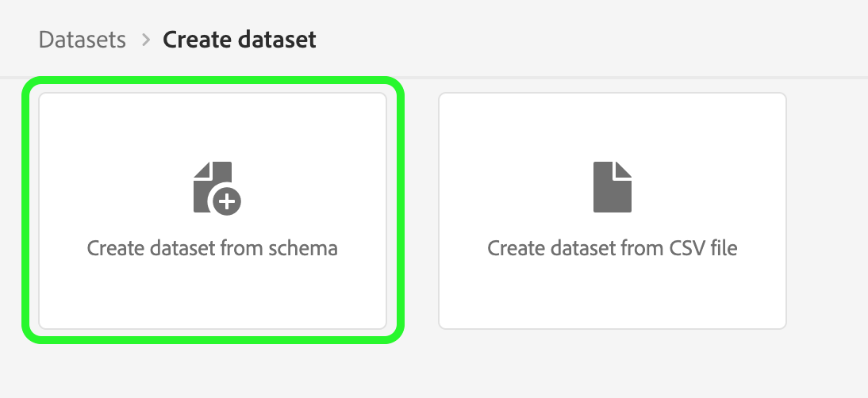This screenshot has width=868, height=398.
Task: Click the folded corner of the CSV file icon
Action: (624, 169)
